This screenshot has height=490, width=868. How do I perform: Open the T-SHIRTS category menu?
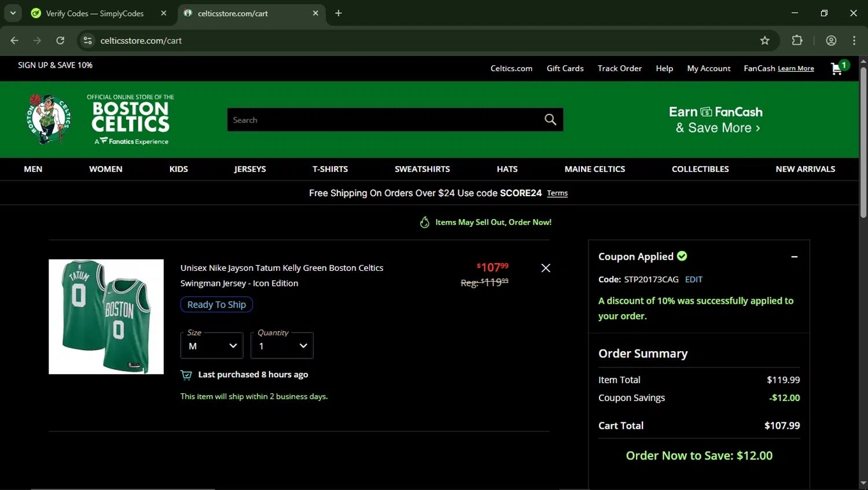click(330, 169)
